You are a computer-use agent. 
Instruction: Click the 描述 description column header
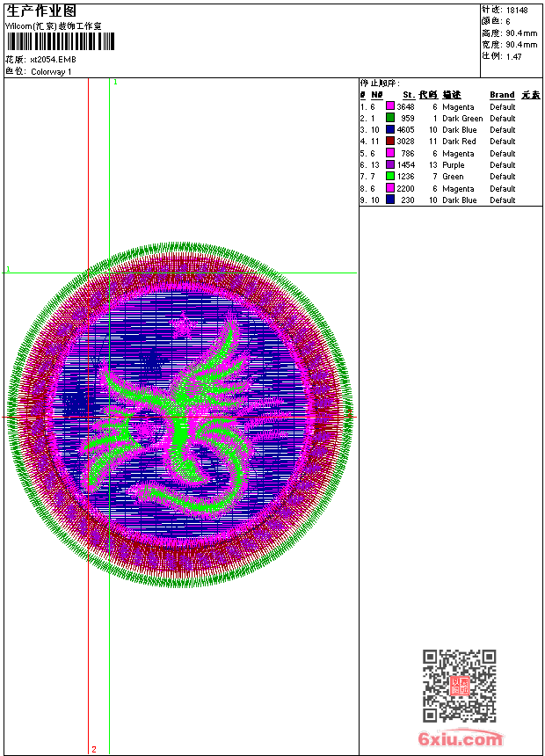tap(452, 95)
